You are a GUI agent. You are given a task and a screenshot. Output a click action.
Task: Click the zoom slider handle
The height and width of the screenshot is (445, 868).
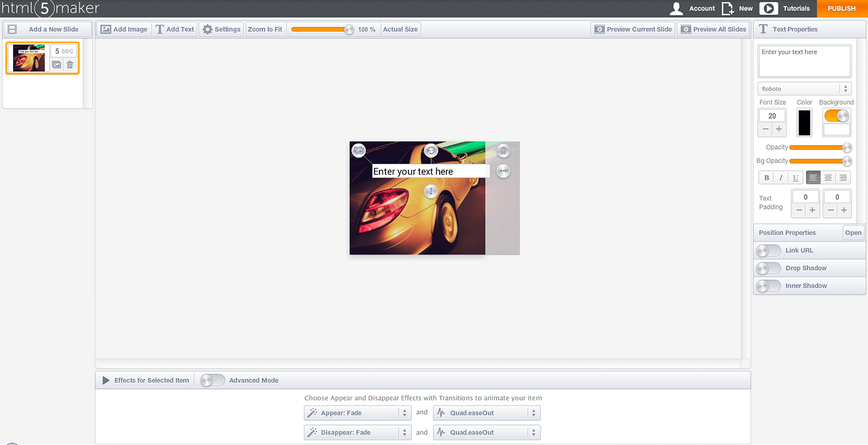click(349, 29)
